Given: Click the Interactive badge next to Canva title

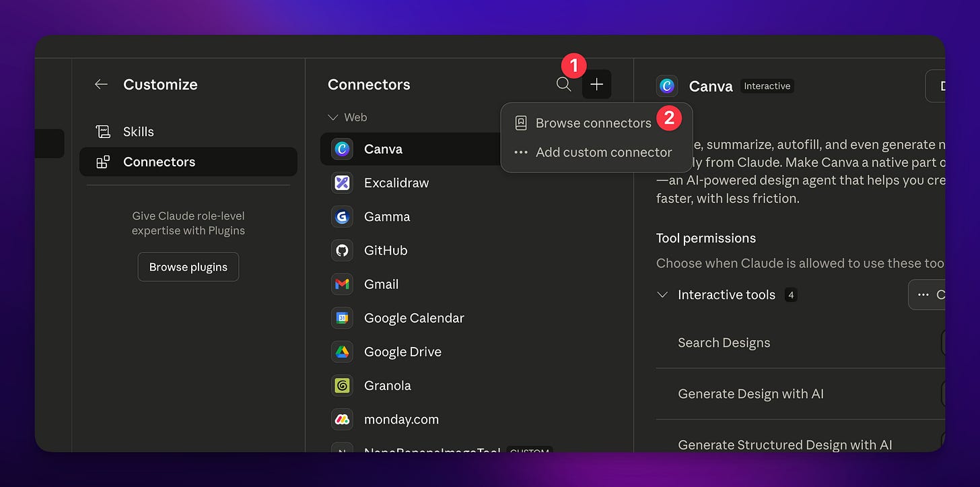Looking at the screenshot, I should point(767,86).
